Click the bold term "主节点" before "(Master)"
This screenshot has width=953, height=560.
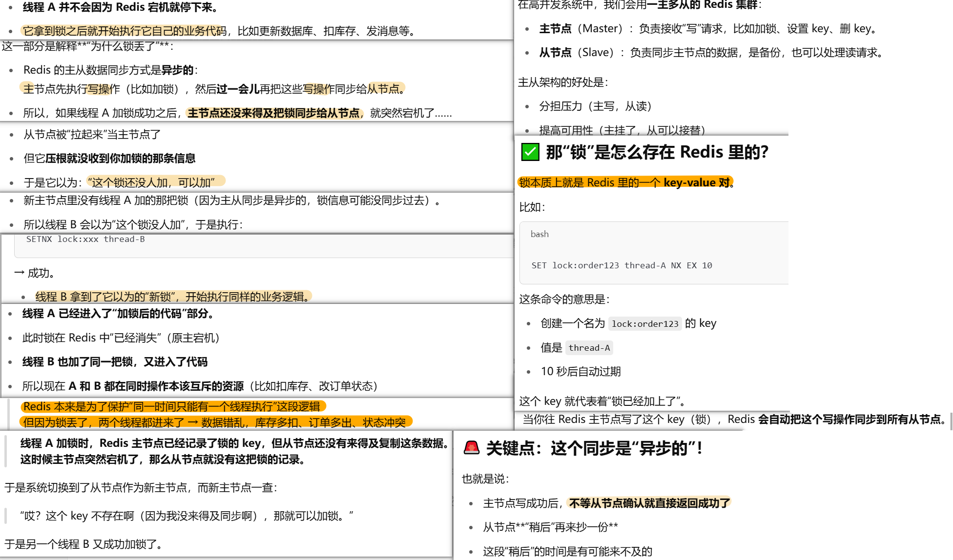pos(555,29)
